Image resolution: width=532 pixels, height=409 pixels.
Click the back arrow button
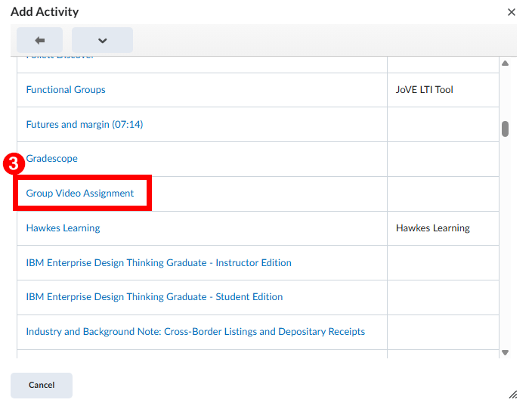pyautogui.click(x=39, y=40)
